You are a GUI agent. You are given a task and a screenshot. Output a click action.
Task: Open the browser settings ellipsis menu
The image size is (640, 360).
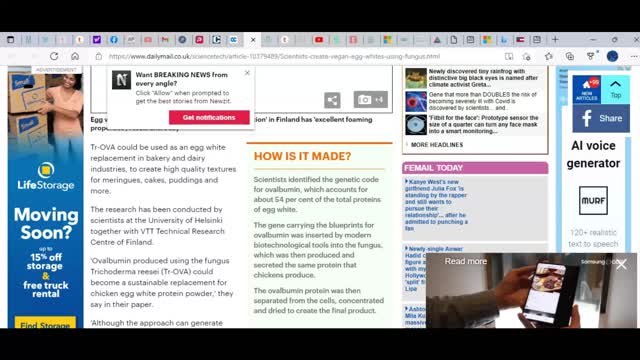pyautogui.click(x=633, y=56)
